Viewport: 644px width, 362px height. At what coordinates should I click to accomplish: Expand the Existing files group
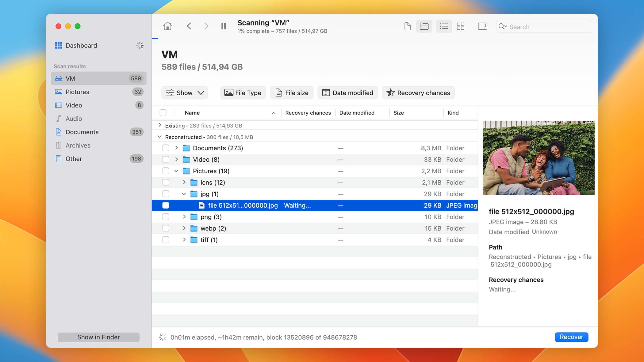point(160,125)
